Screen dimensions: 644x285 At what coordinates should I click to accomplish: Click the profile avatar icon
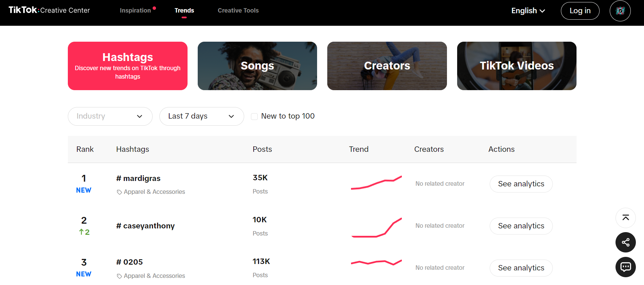pos(620,11)
